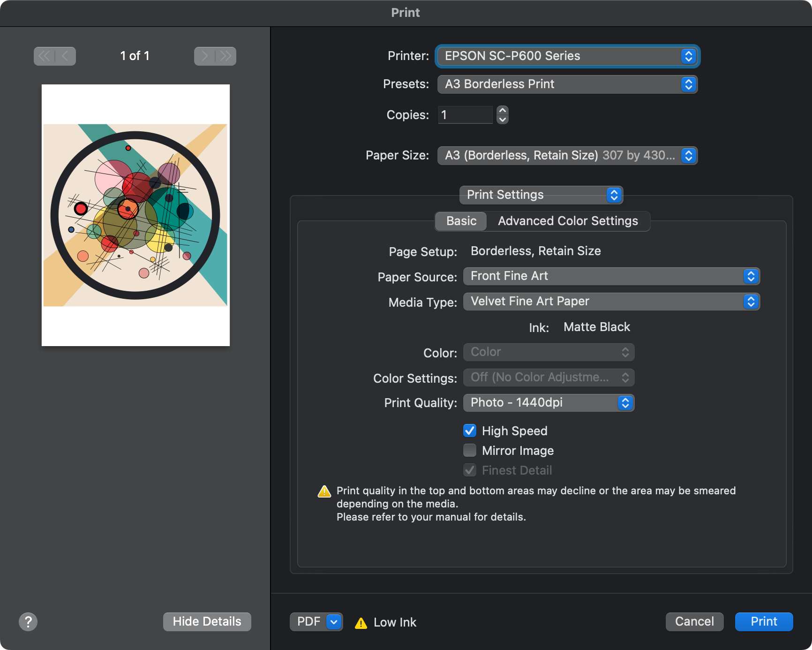This screenshot has height=650, width=812.
Task: Select the Basic tab
Action: pyautogui.click(x=461, y=221)
